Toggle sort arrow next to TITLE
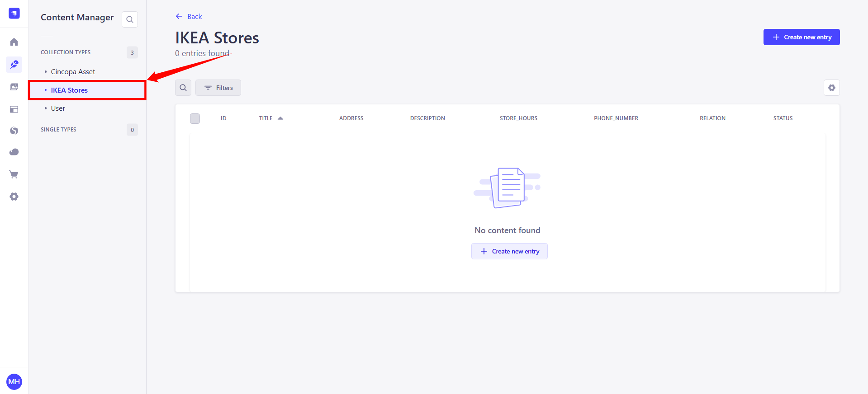868x394 pixels. click(280, 118)
